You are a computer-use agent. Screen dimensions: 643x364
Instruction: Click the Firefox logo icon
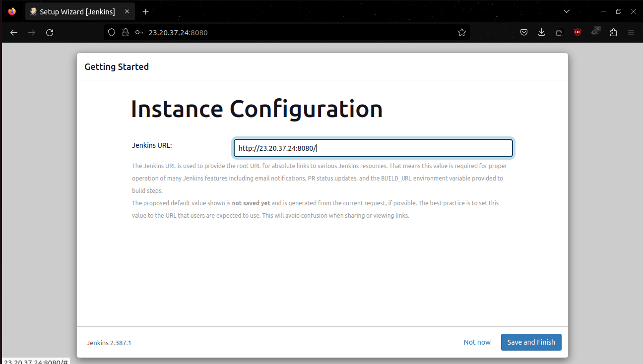pos(12,11)
